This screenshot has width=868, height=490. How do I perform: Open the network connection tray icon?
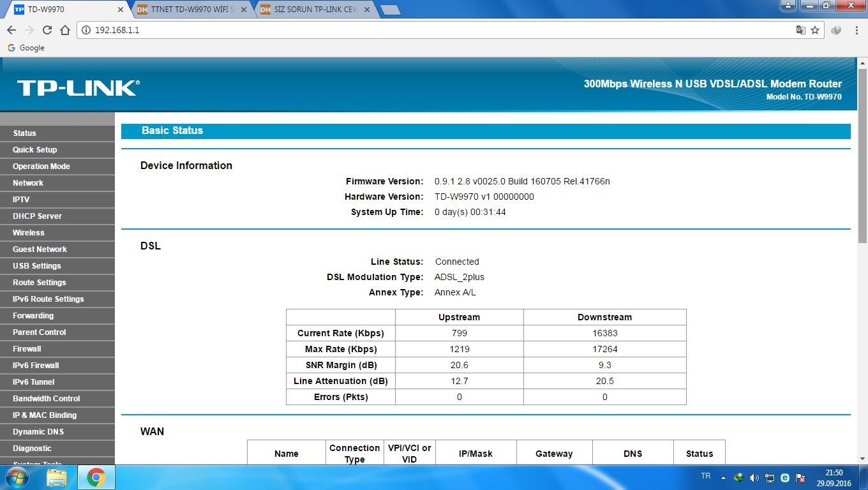[770, 477]
